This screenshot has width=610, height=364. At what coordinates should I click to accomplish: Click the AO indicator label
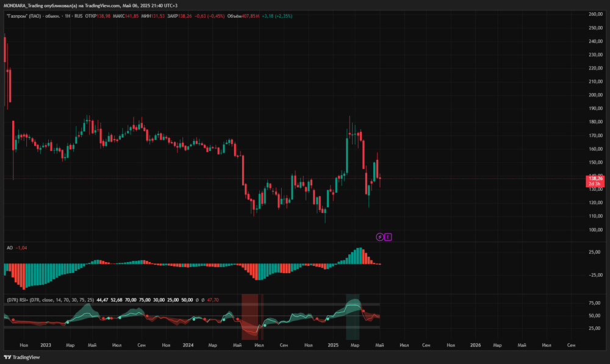pos(10,248)
